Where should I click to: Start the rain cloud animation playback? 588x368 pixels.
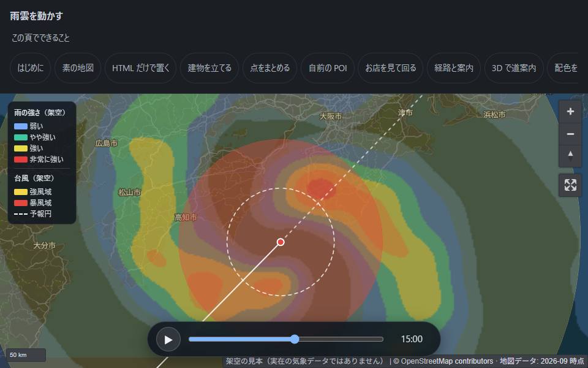click(x=168, y=339)
